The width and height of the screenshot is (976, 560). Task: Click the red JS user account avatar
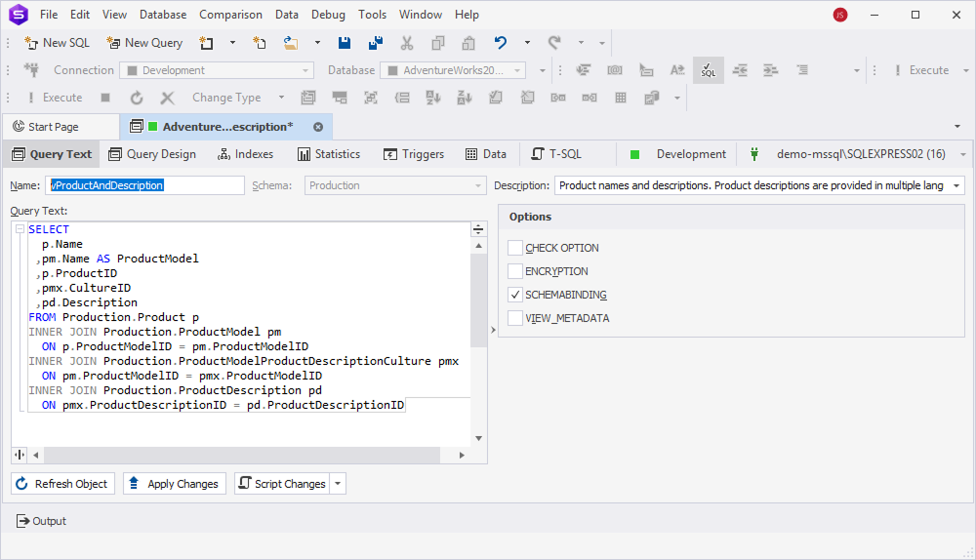click(840, 15)
